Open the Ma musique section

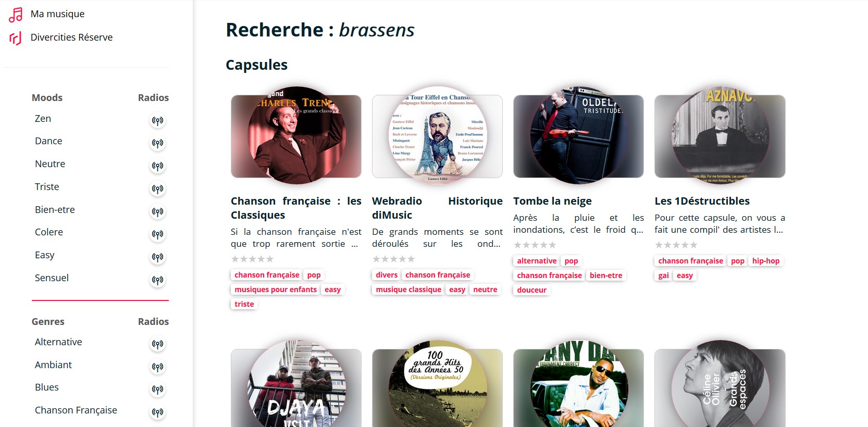click(57, 14)
